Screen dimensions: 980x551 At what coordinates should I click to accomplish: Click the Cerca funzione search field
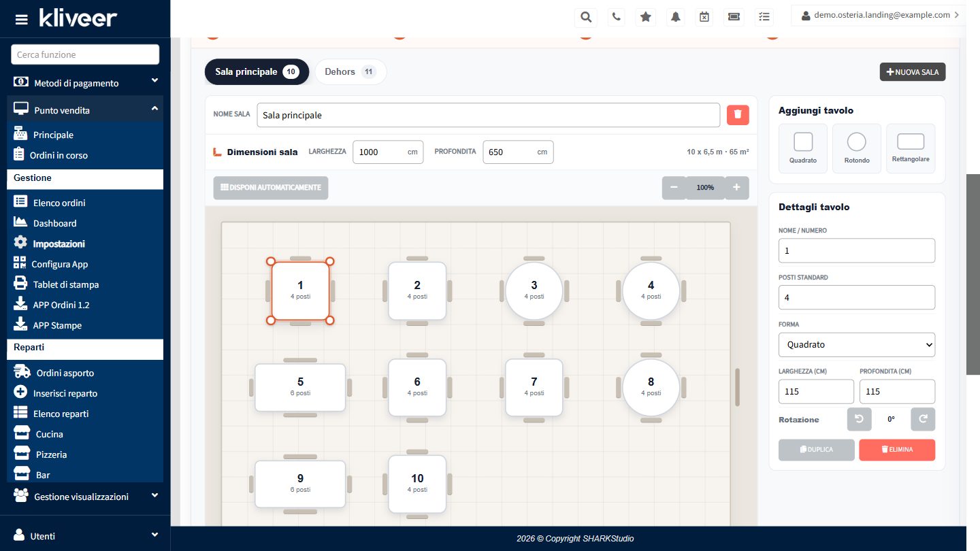coord(85,54)
